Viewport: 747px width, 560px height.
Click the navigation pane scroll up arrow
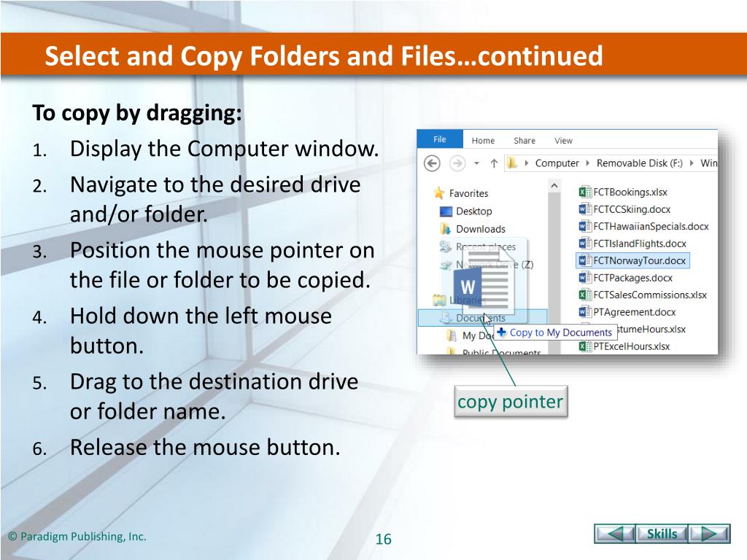point(554,186)
